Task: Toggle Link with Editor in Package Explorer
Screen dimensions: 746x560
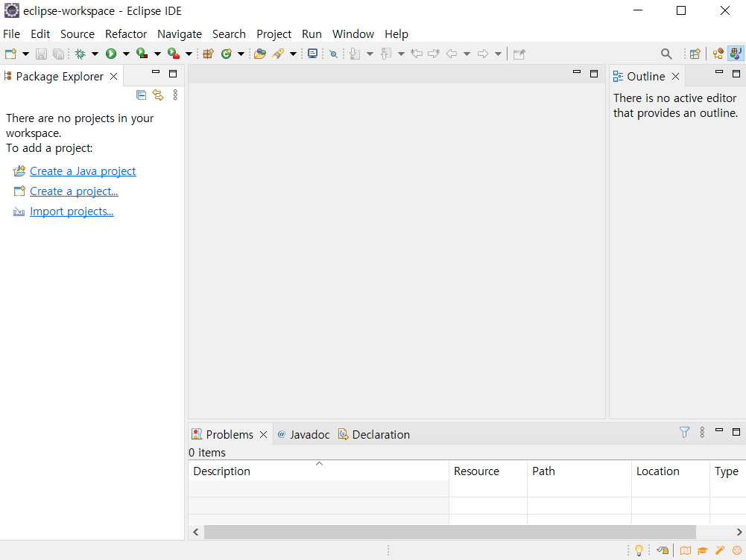Action: coord(158,95)
